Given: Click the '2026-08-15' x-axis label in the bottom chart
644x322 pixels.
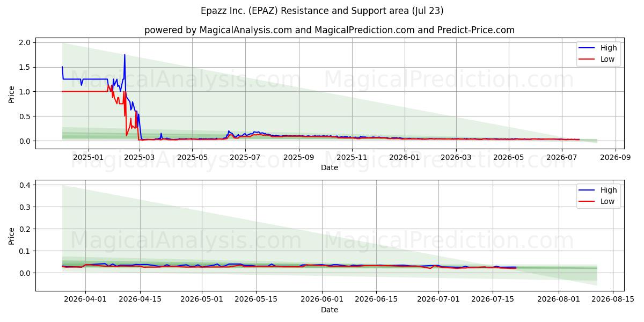Looking at the screenshot, I should coord(614,299).
